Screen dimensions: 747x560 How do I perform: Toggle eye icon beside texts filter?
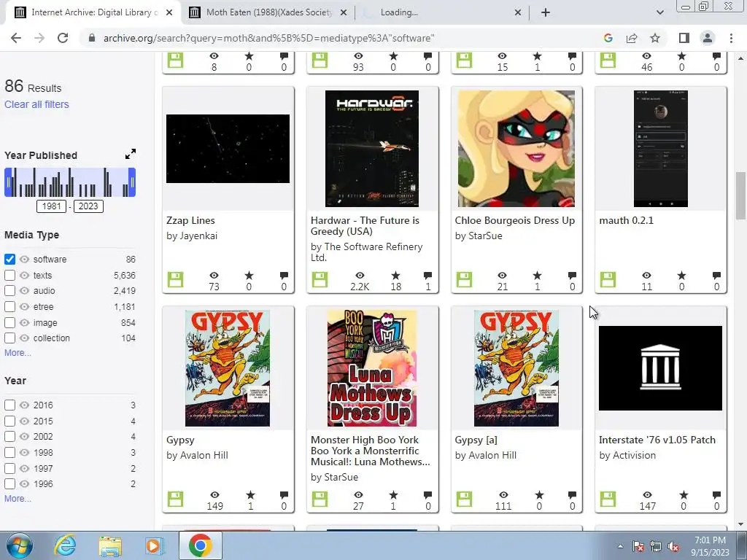24,275
